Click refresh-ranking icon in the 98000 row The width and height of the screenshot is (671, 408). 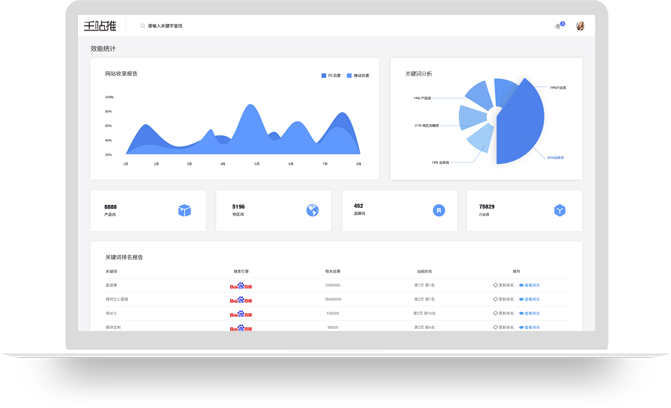tap(495, 327)
